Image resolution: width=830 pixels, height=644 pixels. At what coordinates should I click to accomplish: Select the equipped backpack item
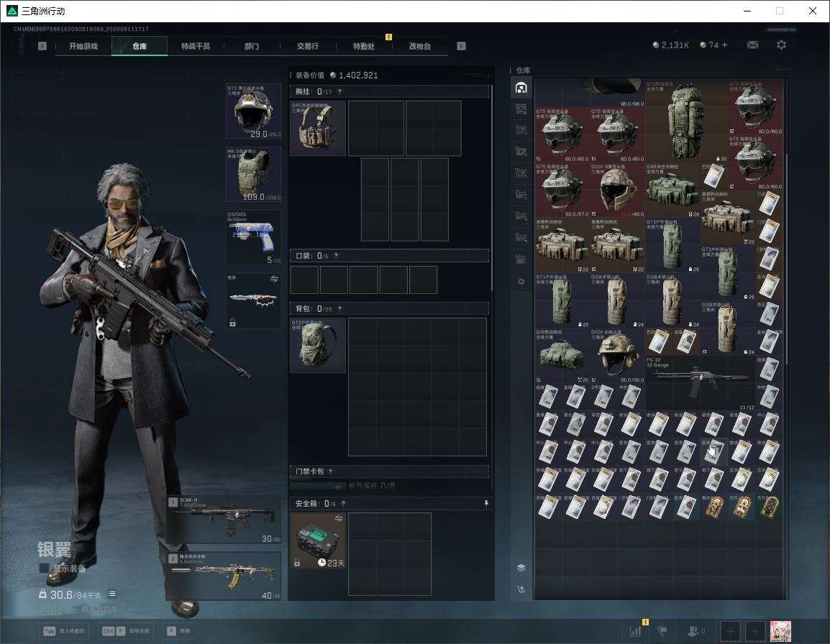click(318, 345)
